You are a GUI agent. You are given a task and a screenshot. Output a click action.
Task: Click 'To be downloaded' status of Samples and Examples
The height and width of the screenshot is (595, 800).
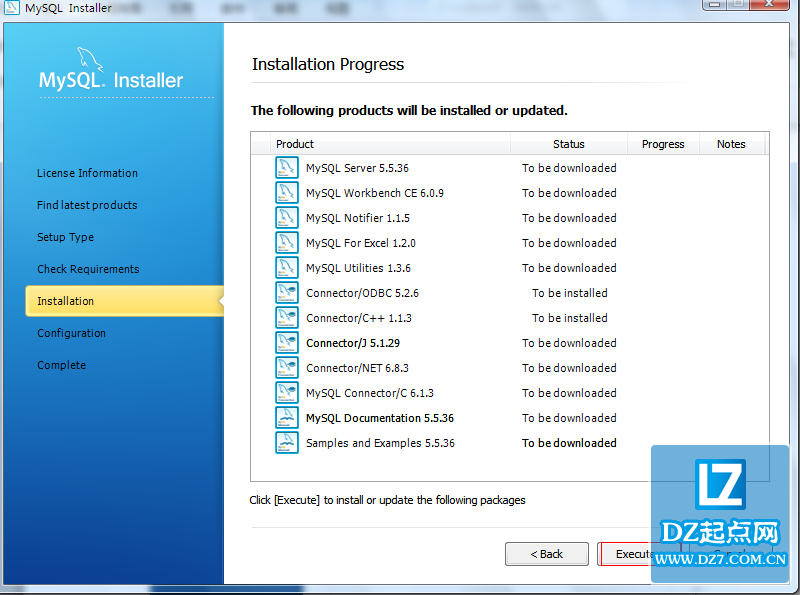tap(569, 443)
